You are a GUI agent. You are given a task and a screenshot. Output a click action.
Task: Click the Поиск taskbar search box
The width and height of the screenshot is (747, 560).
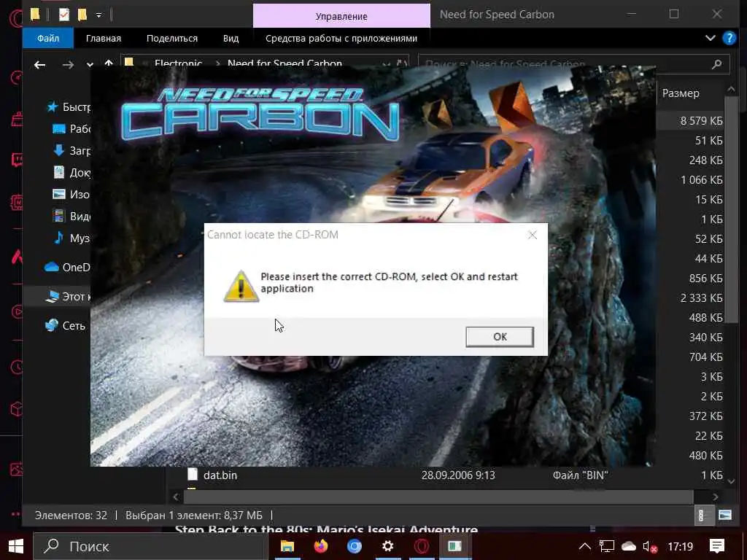tap(151, 546)
